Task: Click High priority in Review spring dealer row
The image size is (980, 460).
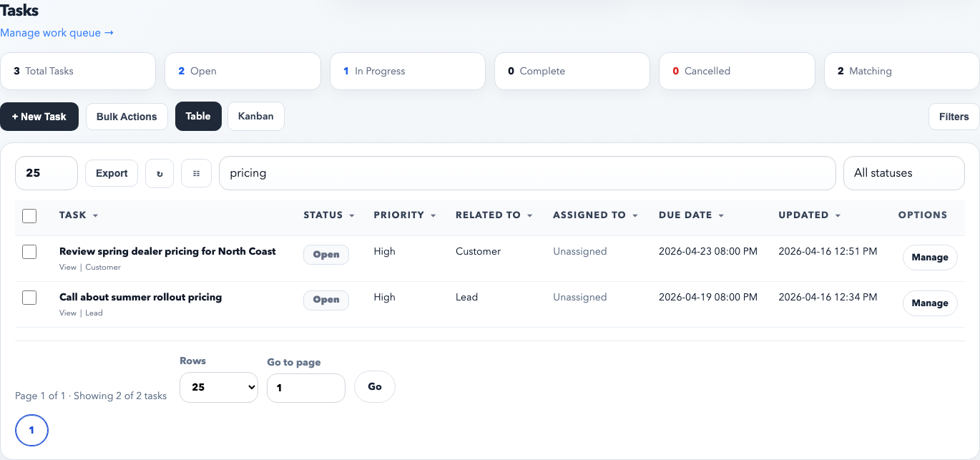Action: [384, 251]
